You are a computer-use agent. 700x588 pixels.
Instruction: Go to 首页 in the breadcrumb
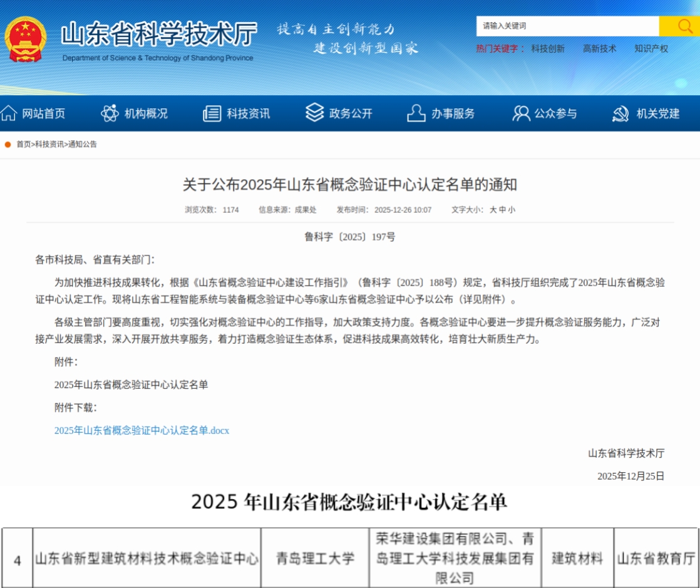pyautogui.click(x=23, y=145)
